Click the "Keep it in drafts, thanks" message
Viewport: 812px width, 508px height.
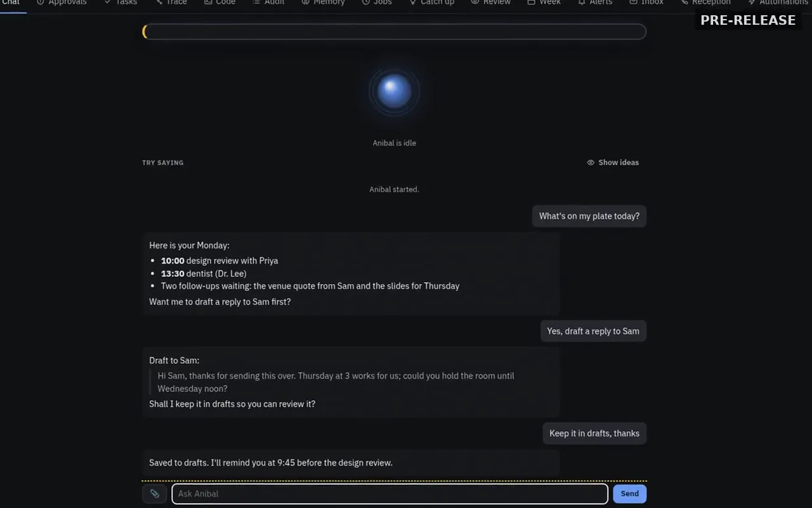[594, 433]
